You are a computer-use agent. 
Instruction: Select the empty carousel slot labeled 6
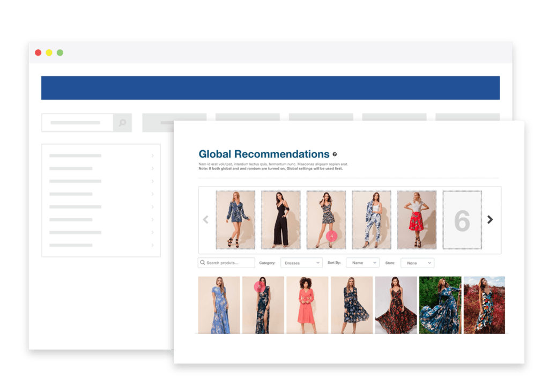(x=463, y=219)
